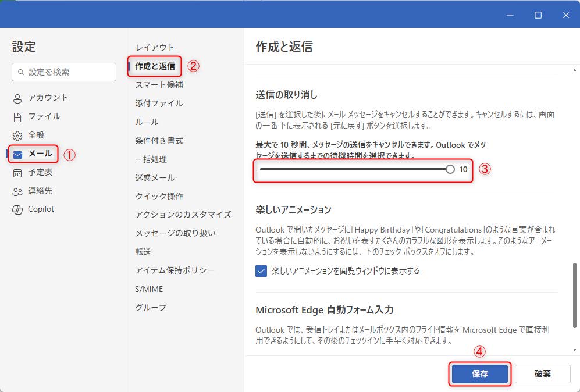Image resolution: width=580 pixels, height=392 pixels.
Task: Click the Account person icon
Action: coord(17,98)
